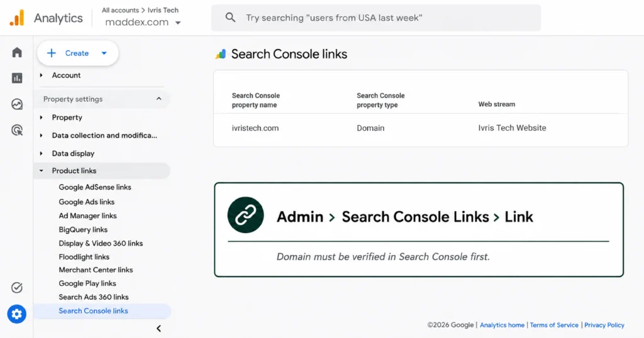
Task: Open the Admin gear icon
Action: click(17, 314)
